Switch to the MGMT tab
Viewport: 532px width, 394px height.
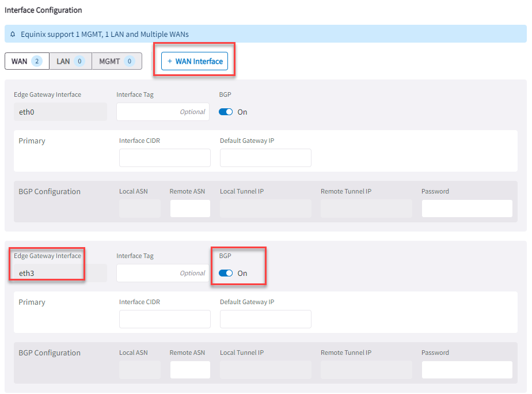(x=117, y=60)
